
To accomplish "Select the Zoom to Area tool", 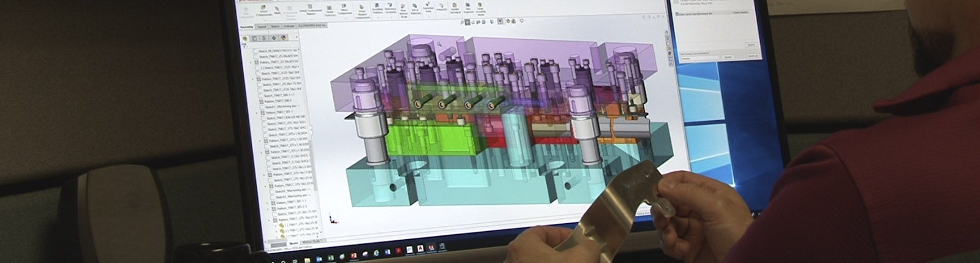I will pyautogui.click(x=467, y=22).
